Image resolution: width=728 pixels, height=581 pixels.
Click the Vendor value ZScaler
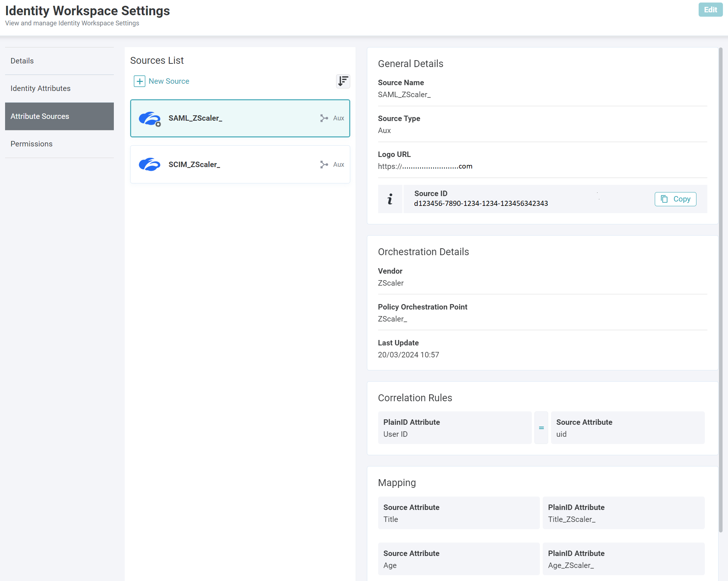point(390,283)
